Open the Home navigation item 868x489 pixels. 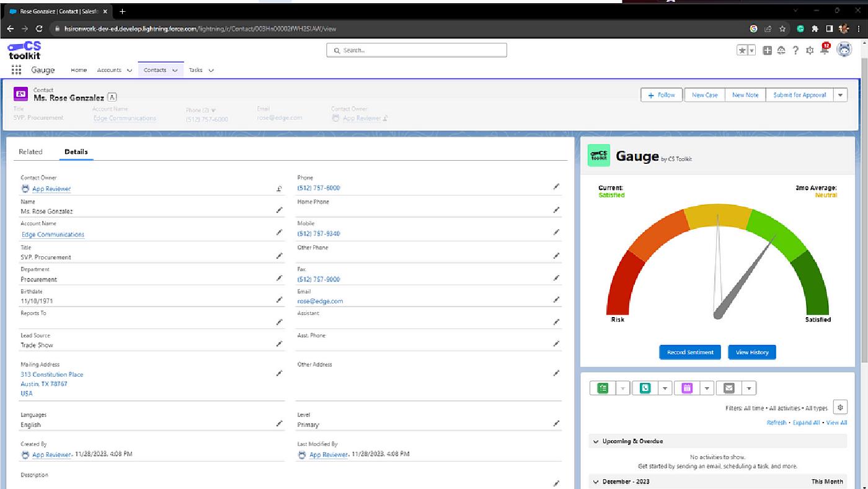pos(78,70)
